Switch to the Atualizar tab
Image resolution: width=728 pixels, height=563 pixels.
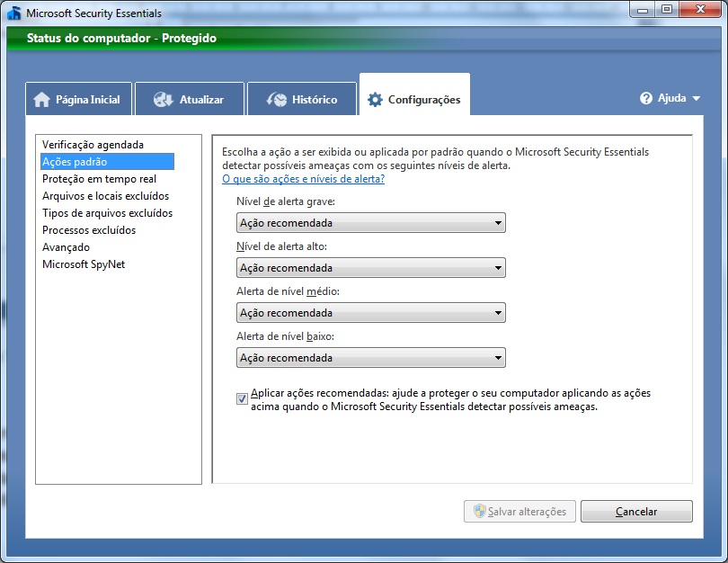pos(190,99)
